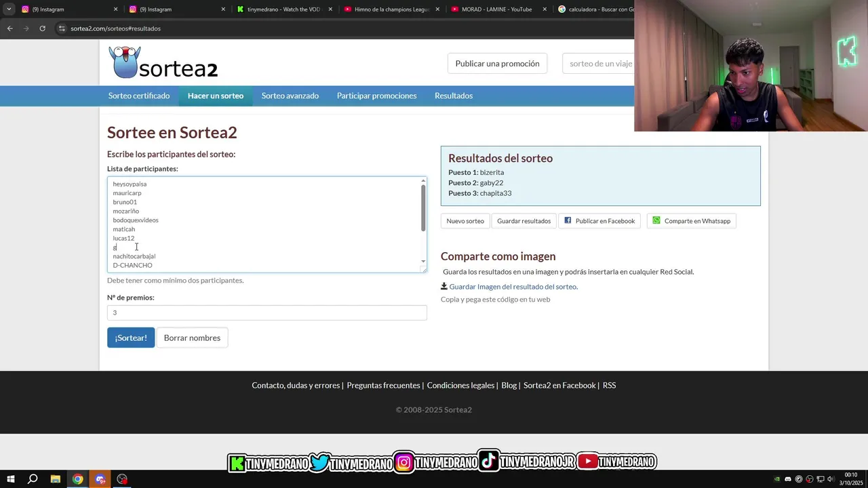Open Contacto, dudas y errores footer link
868x488 pixels.
(296, 385)
